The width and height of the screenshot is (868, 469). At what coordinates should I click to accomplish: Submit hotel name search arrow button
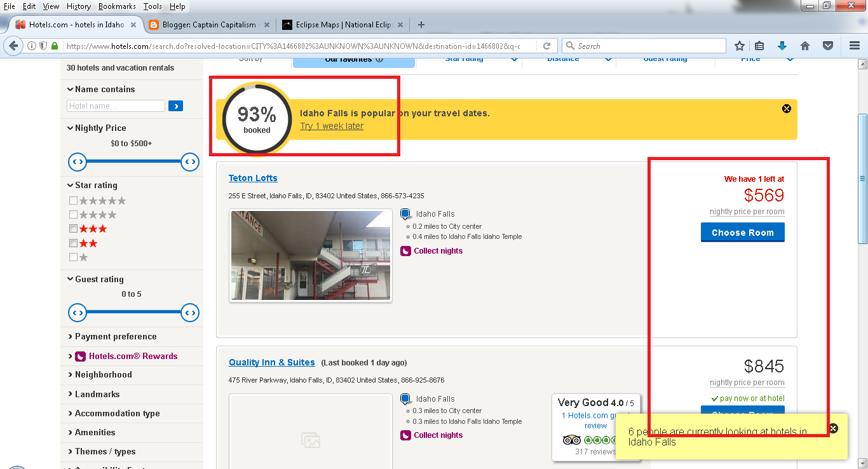(x=176, y=106)
